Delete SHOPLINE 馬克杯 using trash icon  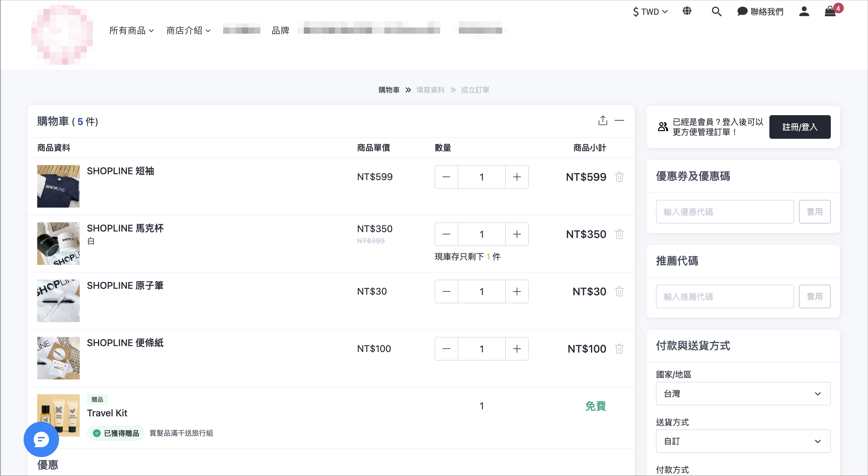click(619, 234)
